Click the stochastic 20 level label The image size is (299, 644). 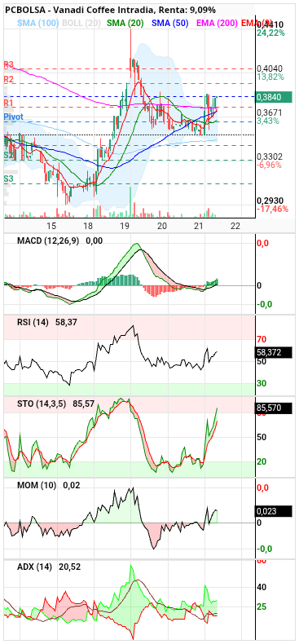click(262, 461)
